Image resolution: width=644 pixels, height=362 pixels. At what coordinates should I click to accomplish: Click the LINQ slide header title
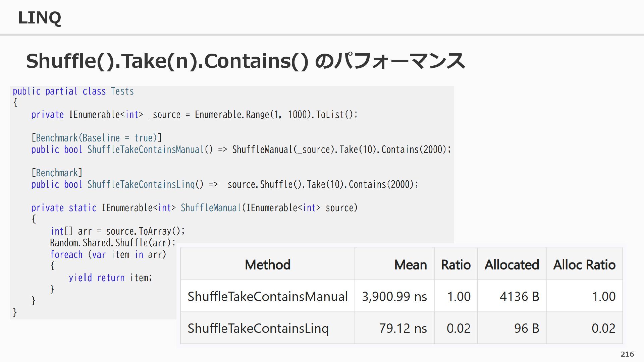click(39, 18)
